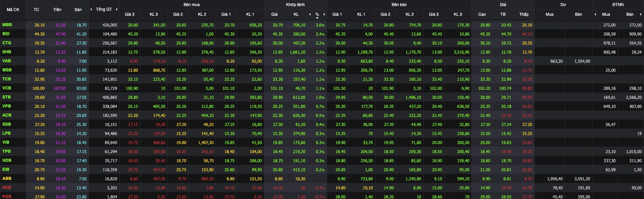The image size is (644, 199).
Task: Click Giá 1 header under Bên mua
Action: point(226,14)
